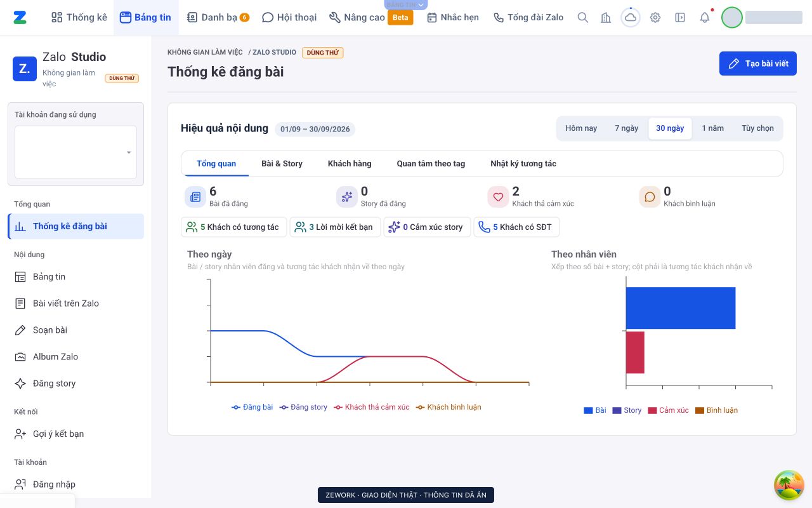Select Hôm nay time range
Viewport: 812px width, 508px height.
(581, 128)
